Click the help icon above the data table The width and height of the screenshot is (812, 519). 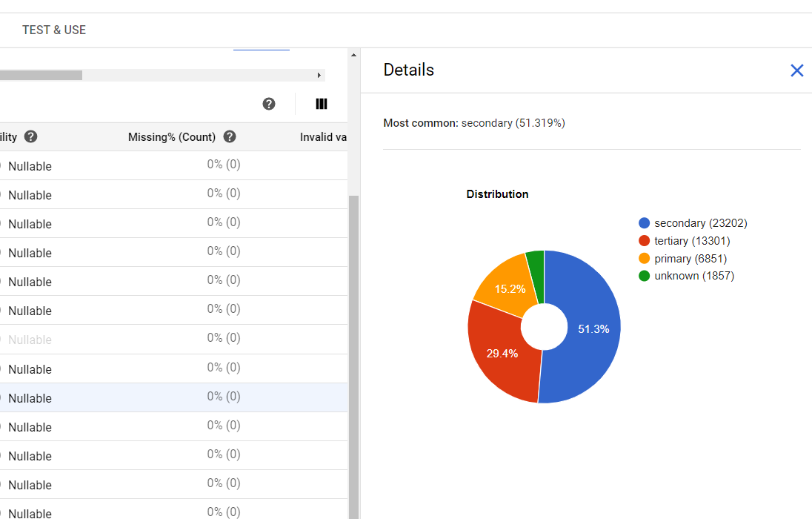pyautogui.click(x=269, y=104)
